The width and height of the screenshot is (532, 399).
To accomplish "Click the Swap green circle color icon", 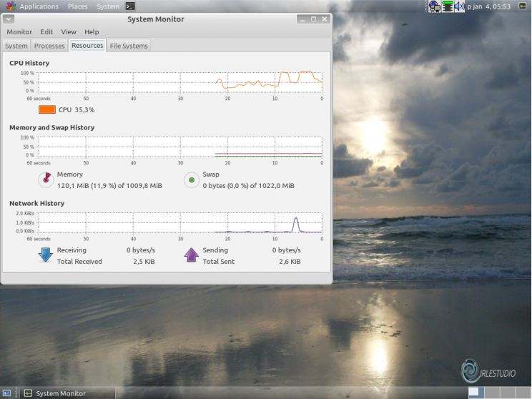I will pos(192,179).
